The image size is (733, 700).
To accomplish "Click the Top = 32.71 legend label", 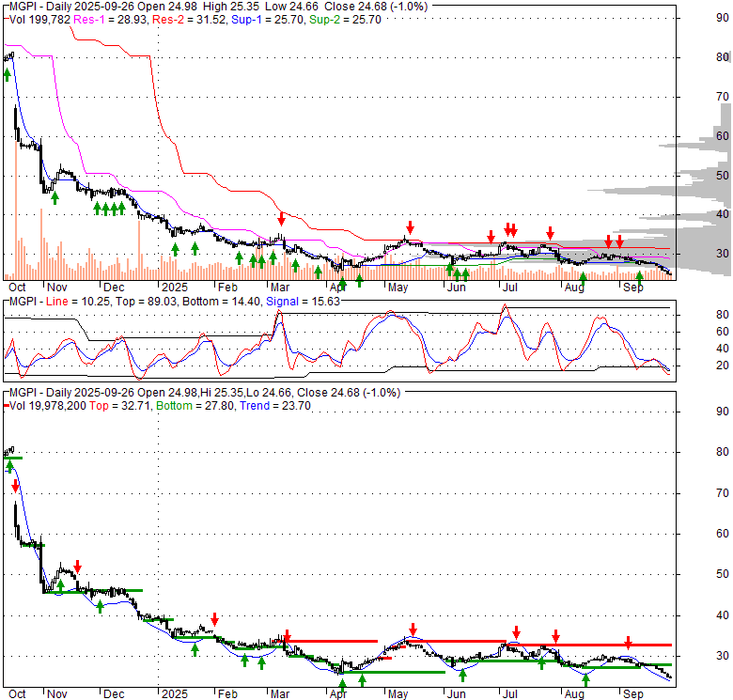I will click(x=119, y=406).
